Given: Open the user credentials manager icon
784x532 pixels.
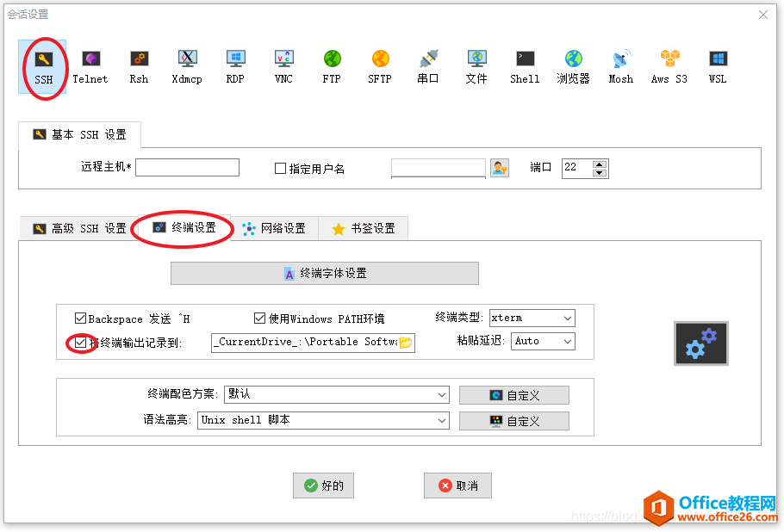Looking at the screenshot, I should tap(500, 168).
